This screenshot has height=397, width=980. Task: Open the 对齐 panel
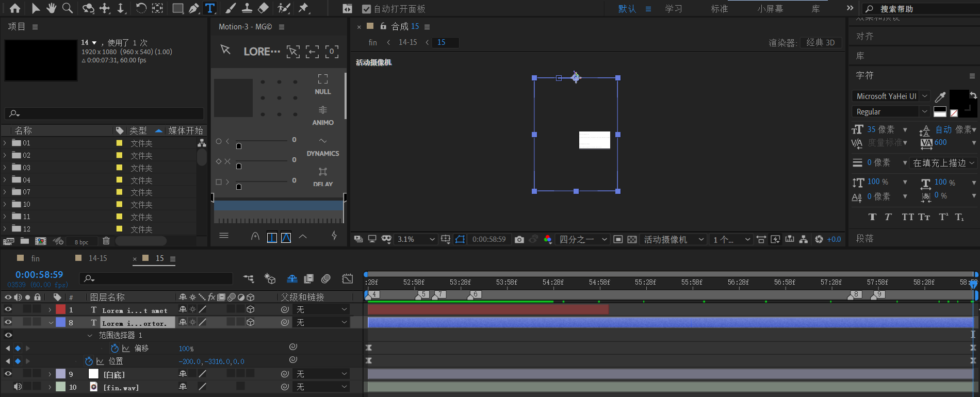pos(865,36)
